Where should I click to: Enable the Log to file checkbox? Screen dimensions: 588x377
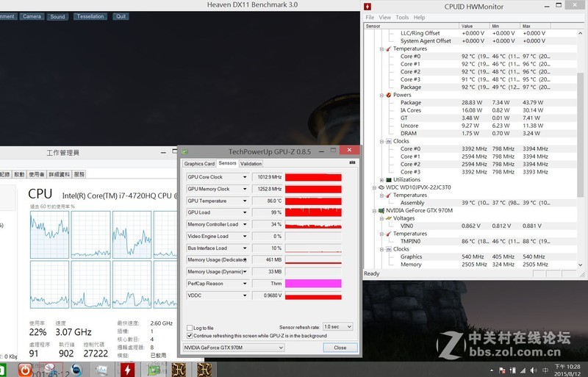(190, 328)
